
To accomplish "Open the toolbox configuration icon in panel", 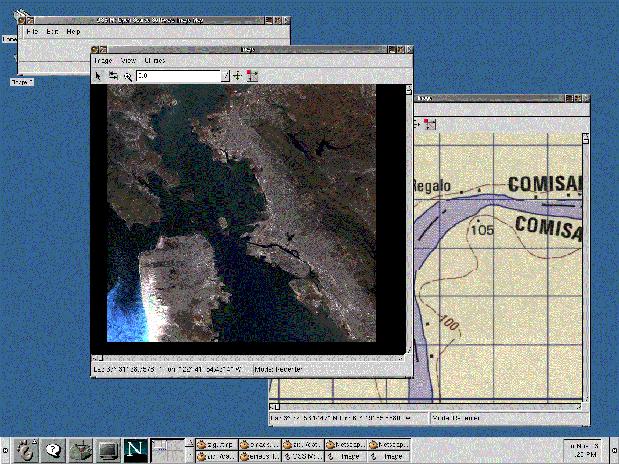I will pyautogui.click(x=80, y=451).
